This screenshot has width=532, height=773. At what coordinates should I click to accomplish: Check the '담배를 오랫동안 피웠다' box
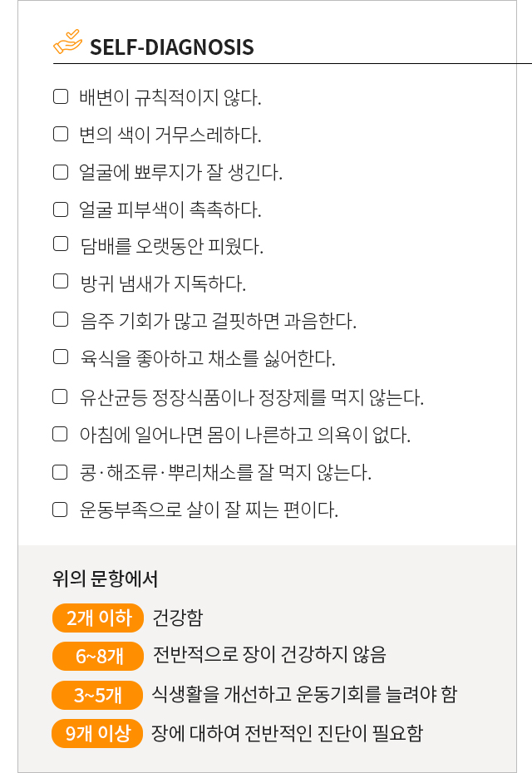point(60,244)
